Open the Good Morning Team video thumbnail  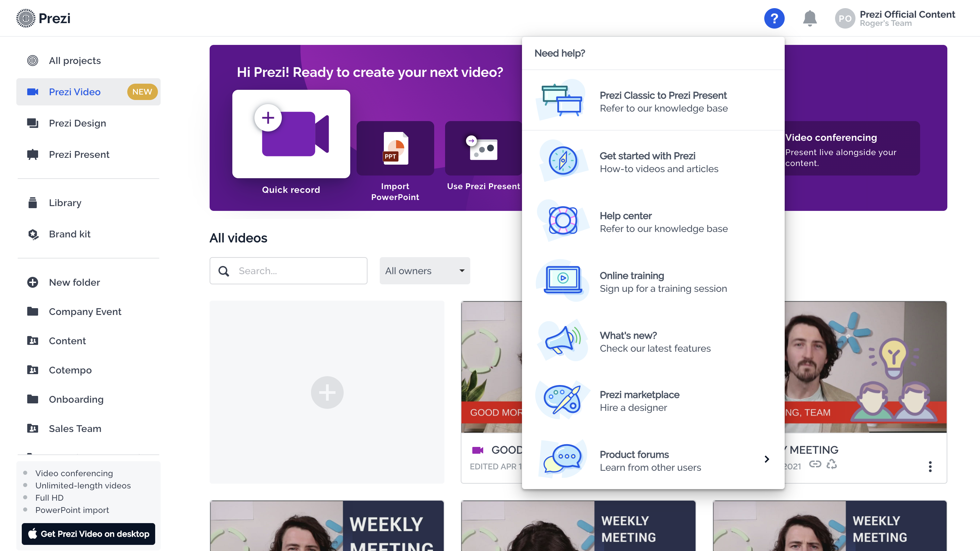[x=491, y=367]
